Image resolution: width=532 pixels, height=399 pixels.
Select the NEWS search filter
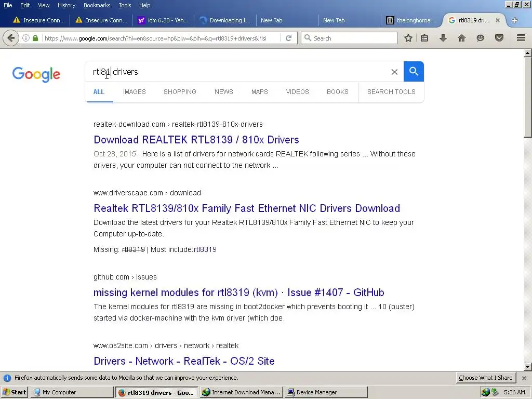tap(223, 92)
